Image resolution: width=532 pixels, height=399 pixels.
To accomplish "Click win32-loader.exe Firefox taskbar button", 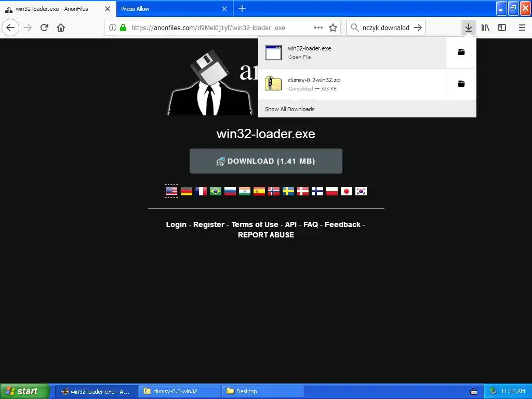I will 96,391.
